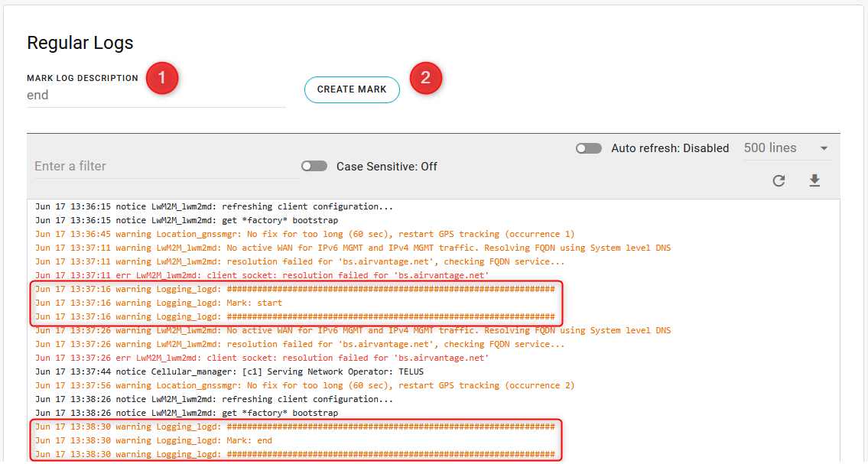Image resolution: width=868 pixels, height=464 pixels.
Task: Click the GPS tracking occurrence 2 warning line
Action: pyautogui.click(x=304, y=385)
